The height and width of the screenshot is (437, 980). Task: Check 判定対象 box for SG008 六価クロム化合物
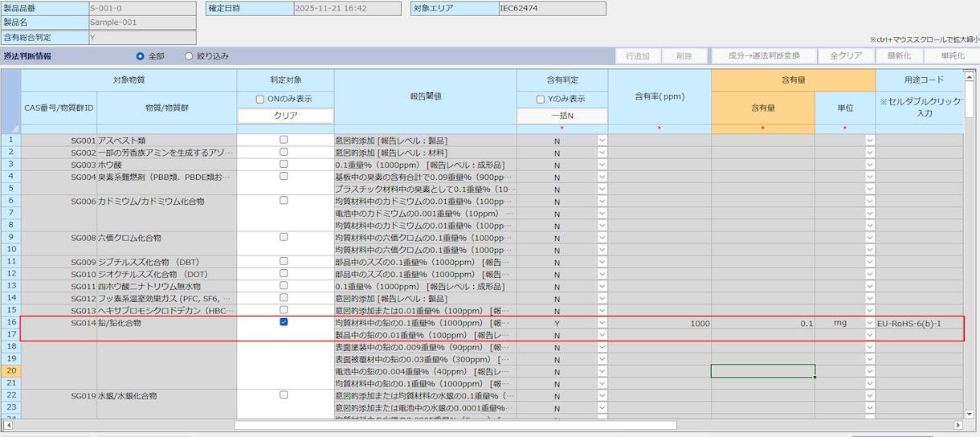coord(284,237)
